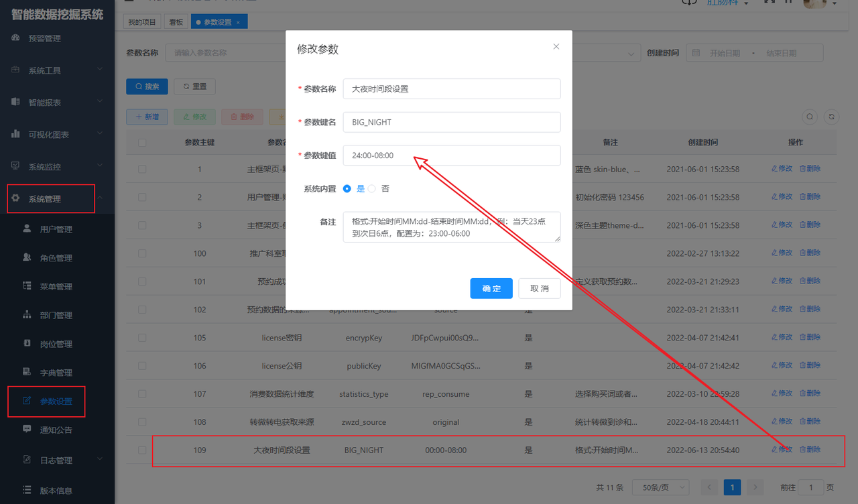
Task: Toggle the select-all header checkbox
Action: point(142,143)
